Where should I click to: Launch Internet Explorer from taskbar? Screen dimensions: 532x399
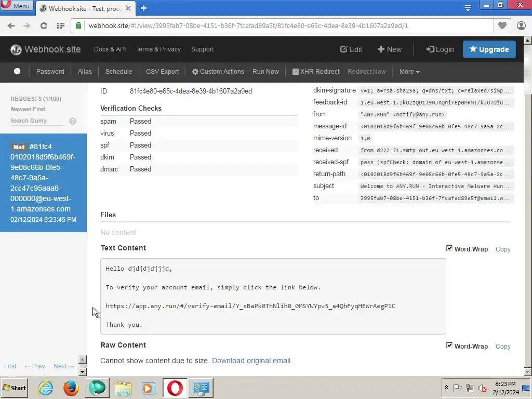pos(46,388)
